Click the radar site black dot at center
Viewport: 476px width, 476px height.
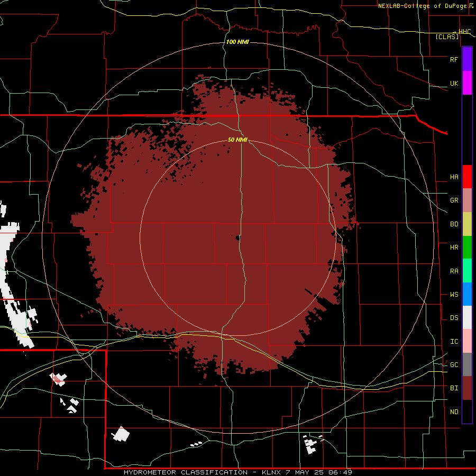[x=238, y=238]
